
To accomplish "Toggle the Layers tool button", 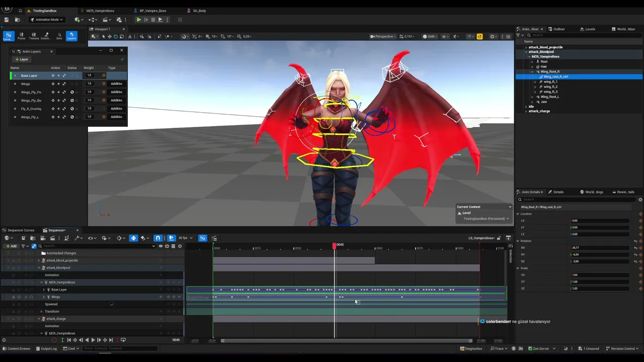I will (x=71, y=36).
